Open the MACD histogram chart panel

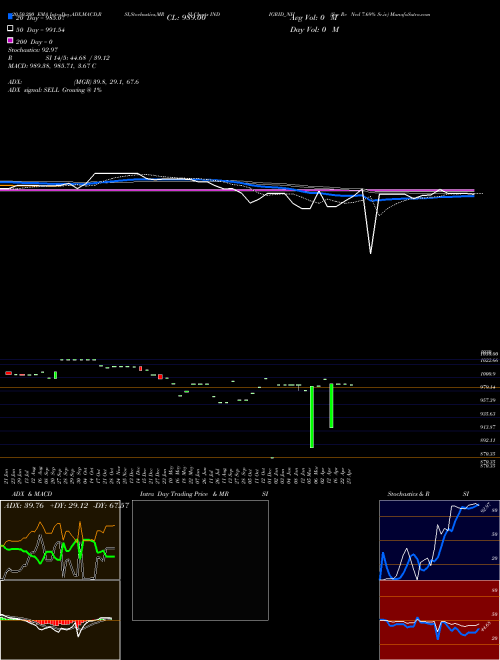coord(60,620)
